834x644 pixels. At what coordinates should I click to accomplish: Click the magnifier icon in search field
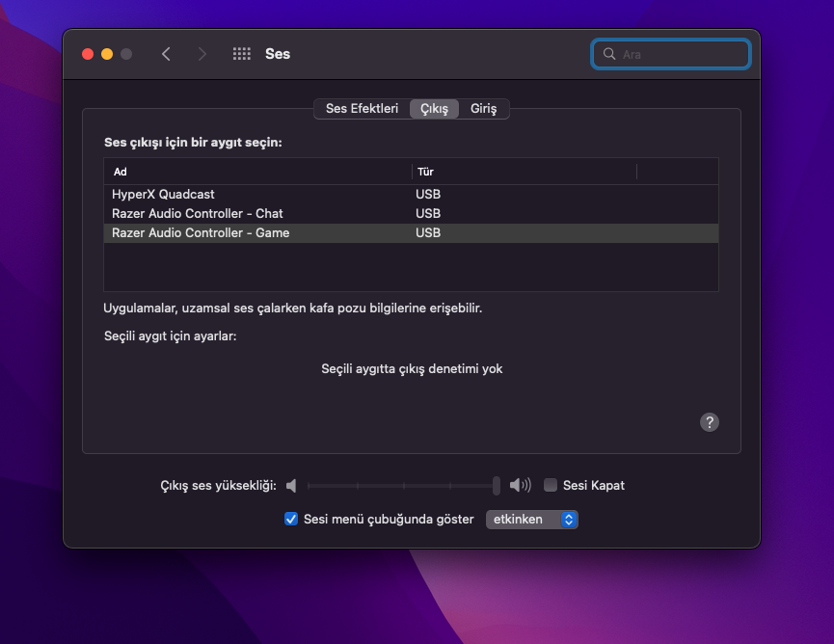(609, 54)
